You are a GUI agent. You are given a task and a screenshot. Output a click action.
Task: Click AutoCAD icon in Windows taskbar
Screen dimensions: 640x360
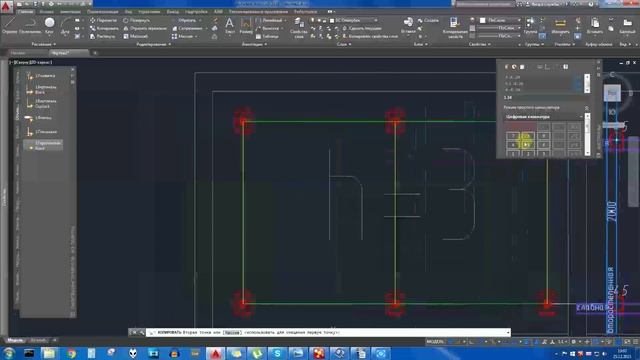216,353
